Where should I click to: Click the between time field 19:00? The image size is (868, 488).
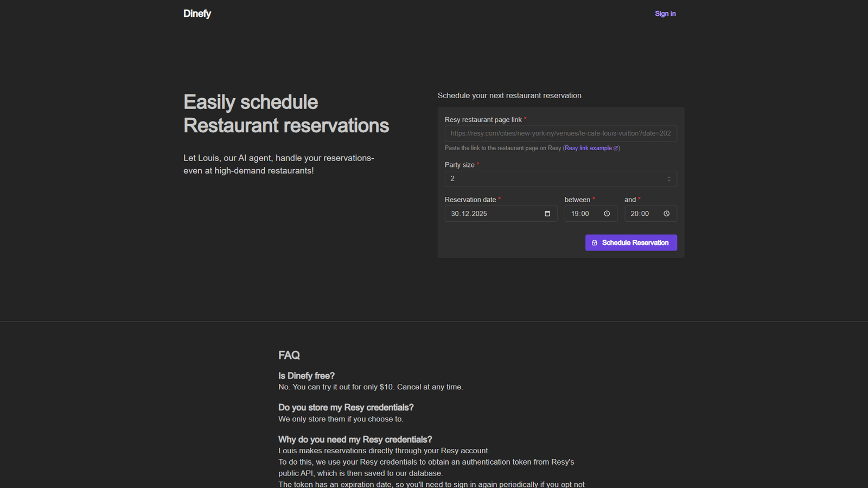point(591,214)
